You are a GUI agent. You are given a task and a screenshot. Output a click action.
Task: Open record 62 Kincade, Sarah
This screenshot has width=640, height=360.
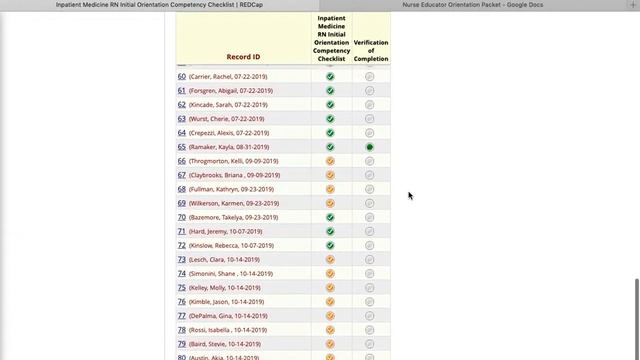(x=182, y=104)
